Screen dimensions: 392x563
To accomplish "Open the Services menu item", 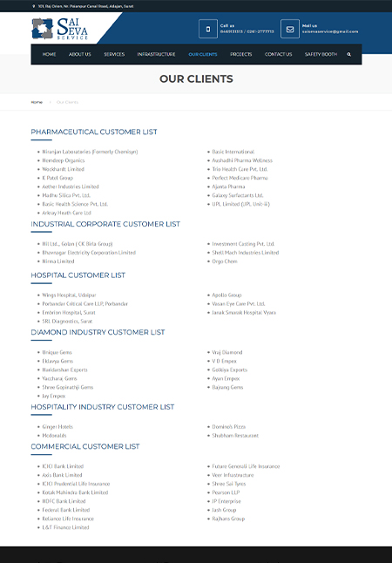I will [114, 55].
